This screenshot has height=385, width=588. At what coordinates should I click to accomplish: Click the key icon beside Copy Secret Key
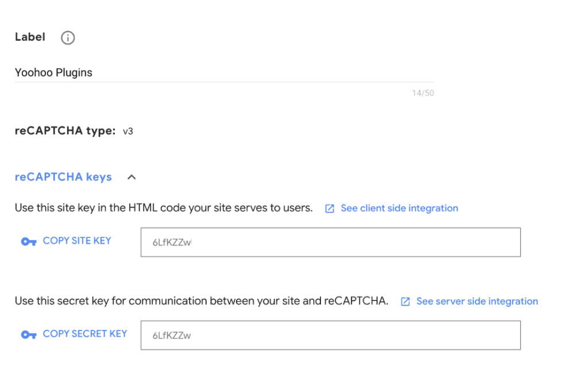29,334
